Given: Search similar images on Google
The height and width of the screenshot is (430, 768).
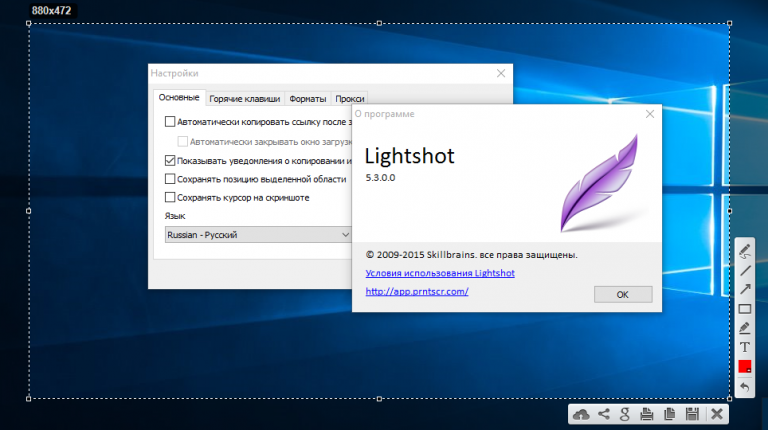Looking at the screenshot, I should pyautogui.click(x=624, y=414).
